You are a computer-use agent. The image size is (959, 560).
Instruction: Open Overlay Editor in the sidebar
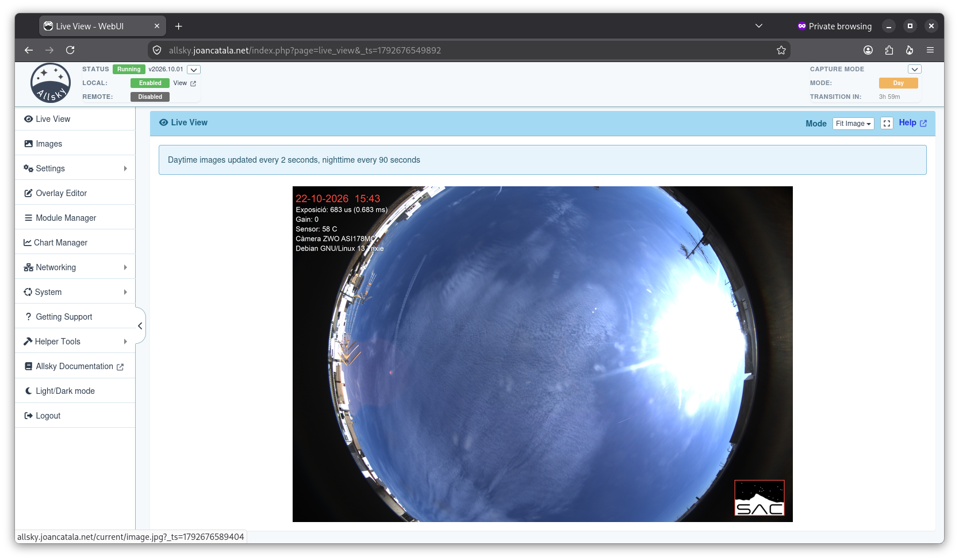(x=75, y=193)
